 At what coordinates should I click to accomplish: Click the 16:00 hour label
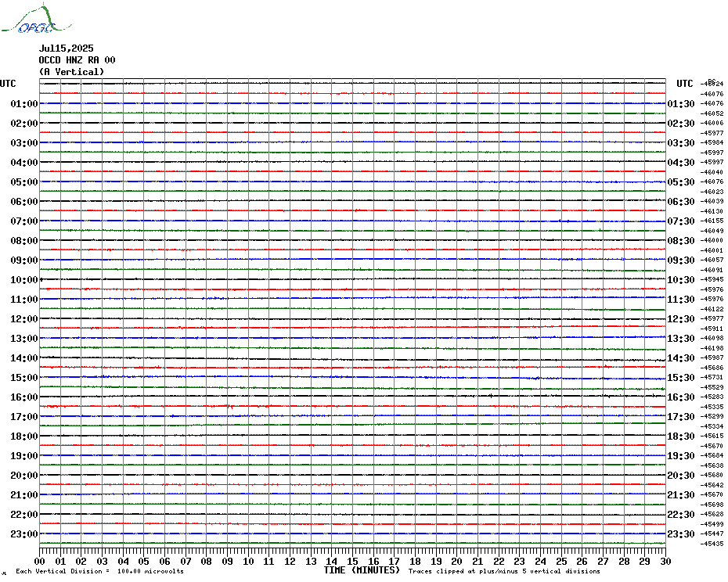24,397
